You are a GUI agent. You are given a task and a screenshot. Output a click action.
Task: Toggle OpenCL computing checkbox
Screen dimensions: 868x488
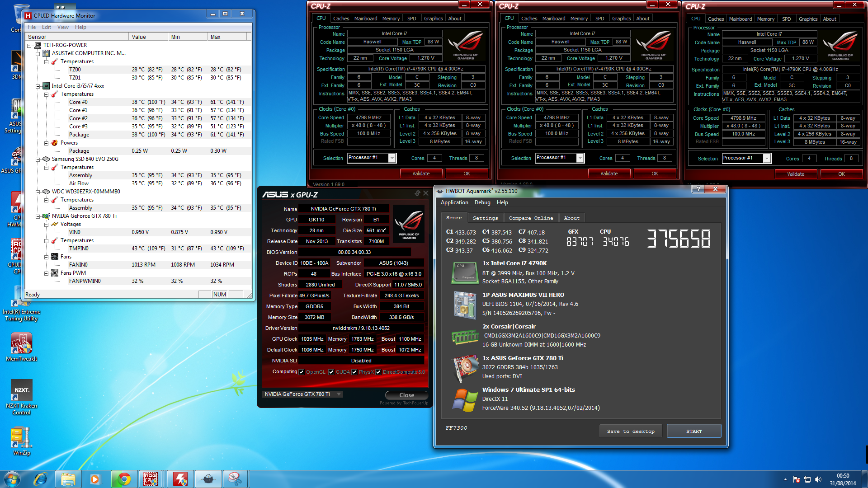point(302,372)
